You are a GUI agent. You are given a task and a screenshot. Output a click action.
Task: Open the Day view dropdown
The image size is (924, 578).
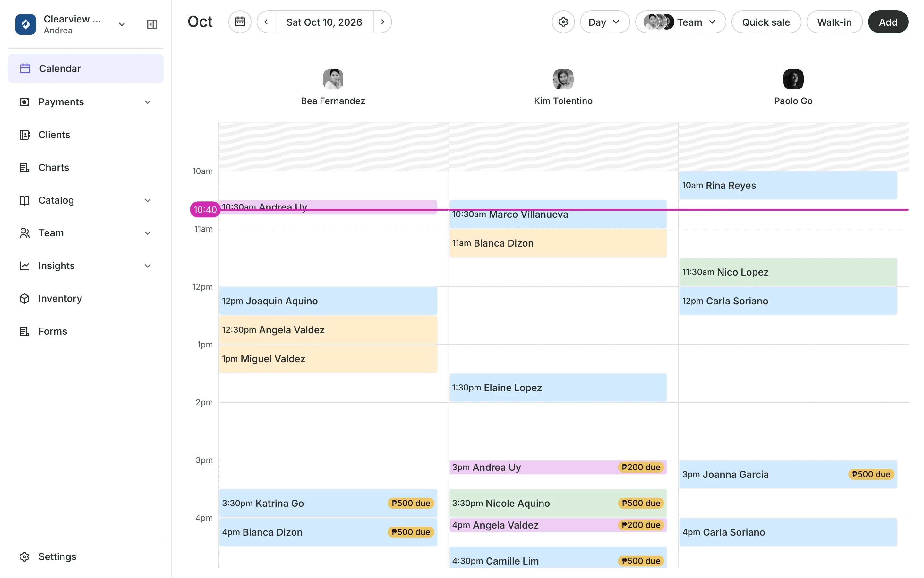click(x=605, y=22)
